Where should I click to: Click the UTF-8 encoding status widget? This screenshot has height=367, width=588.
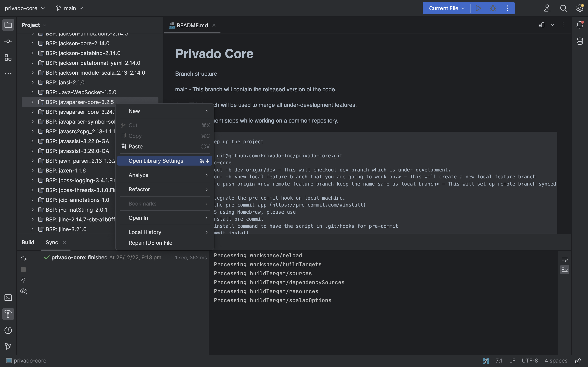click(530, 360)
